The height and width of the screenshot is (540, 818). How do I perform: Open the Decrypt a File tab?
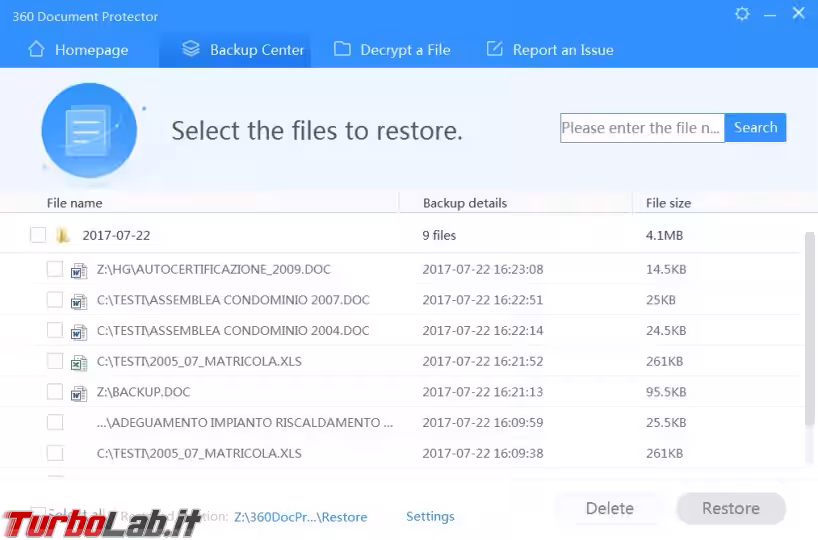pyautogui.click(x=392, y=50)
